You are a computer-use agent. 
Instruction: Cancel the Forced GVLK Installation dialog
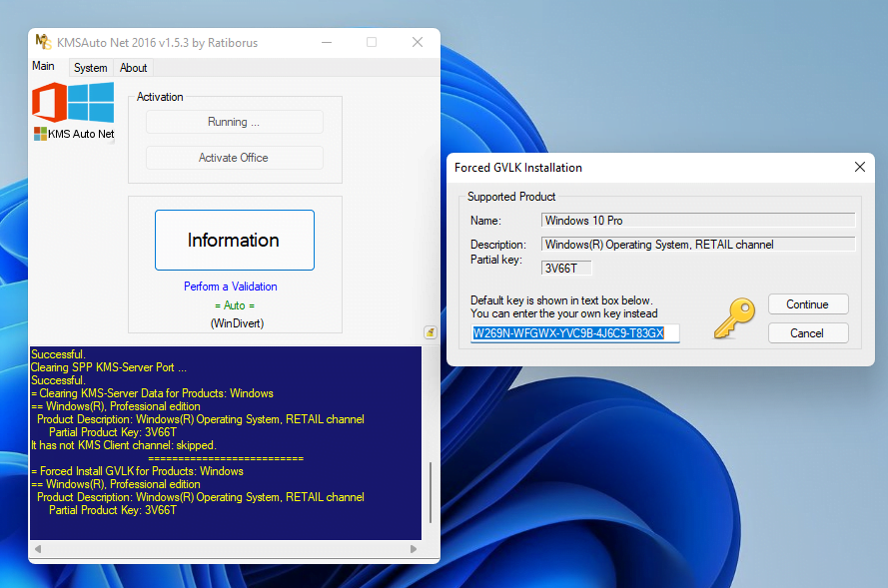808,333
